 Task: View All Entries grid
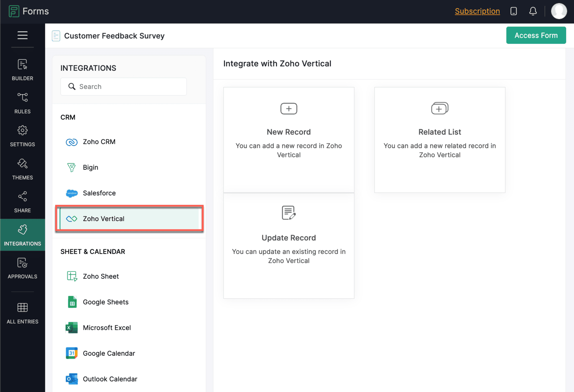pos(22,313)
